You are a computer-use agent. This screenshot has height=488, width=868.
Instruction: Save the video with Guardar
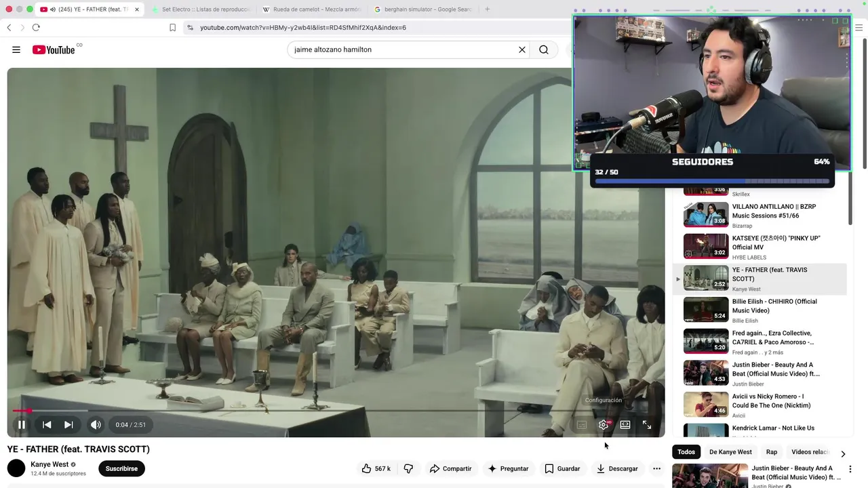click(x=562, y=468)
